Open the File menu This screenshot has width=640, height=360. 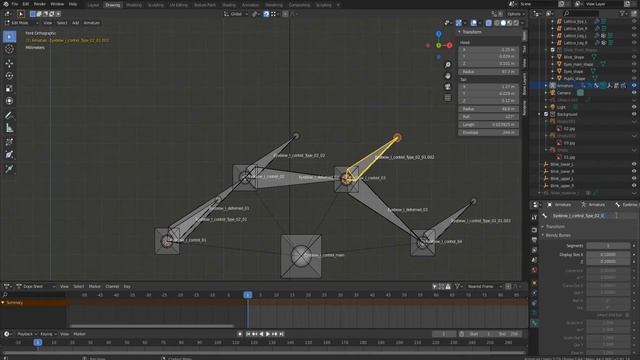15,4
